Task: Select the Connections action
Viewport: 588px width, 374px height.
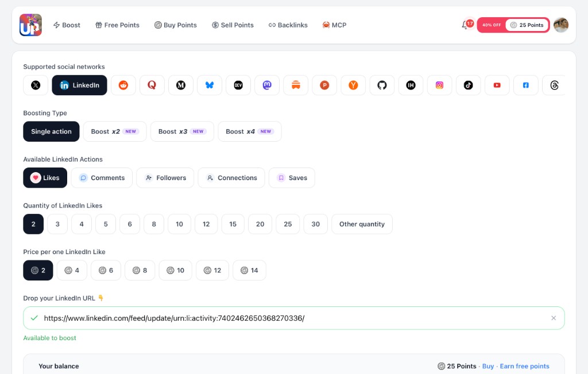Action: point(231,178)
